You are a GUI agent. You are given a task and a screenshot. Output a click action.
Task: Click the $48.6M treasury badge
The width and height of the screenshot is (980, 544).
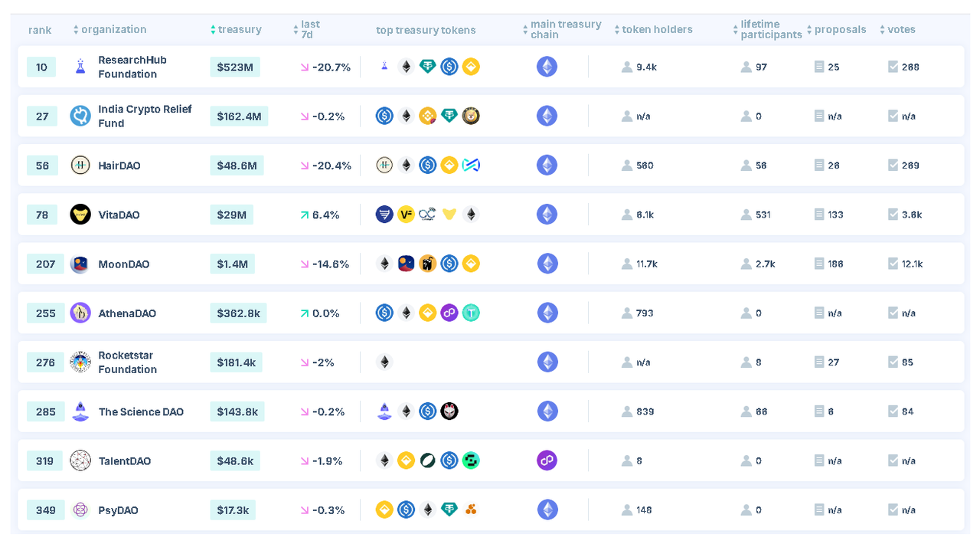click(237, 165)
